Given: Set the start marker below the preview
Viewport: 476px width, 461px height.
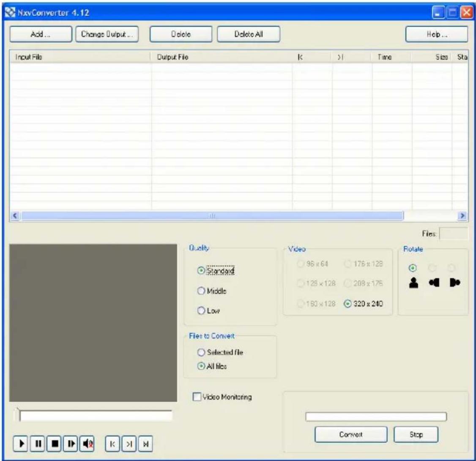Looking at the screenshot, I should pyautogui.click(x=112, y=444).
